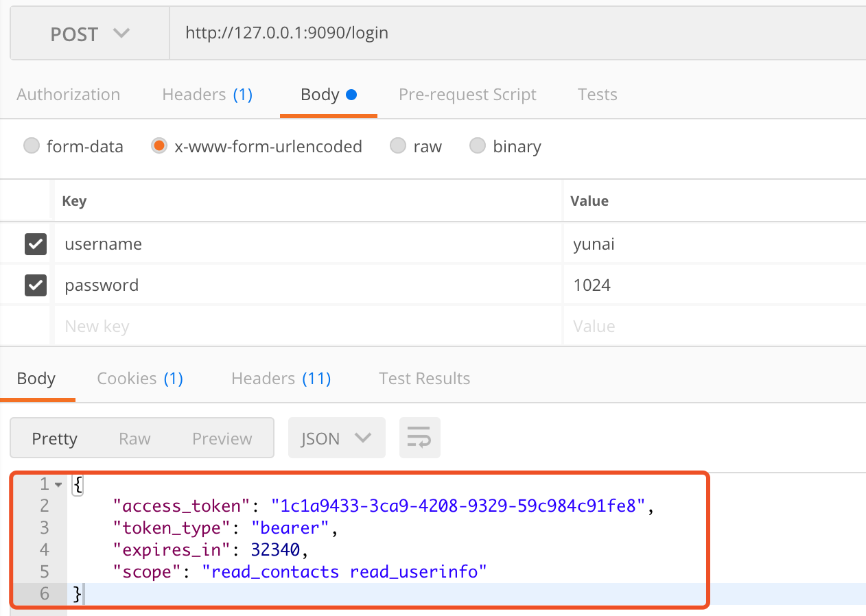Screen dimensions: 866x616
Task: Uncheck the username parameter checkbox
Action: pyautogui.click(x=36, y=244)
